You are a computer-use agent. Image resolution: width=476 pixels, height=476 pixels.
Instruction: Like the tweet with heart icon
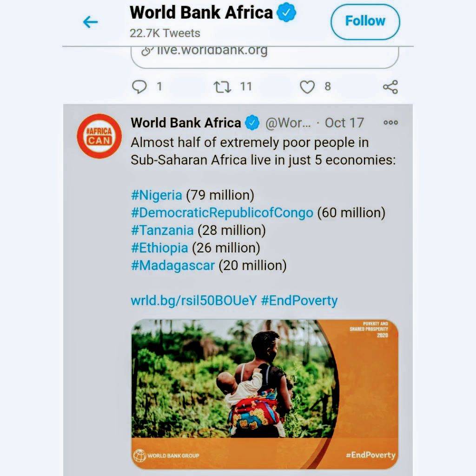[307, 87]
